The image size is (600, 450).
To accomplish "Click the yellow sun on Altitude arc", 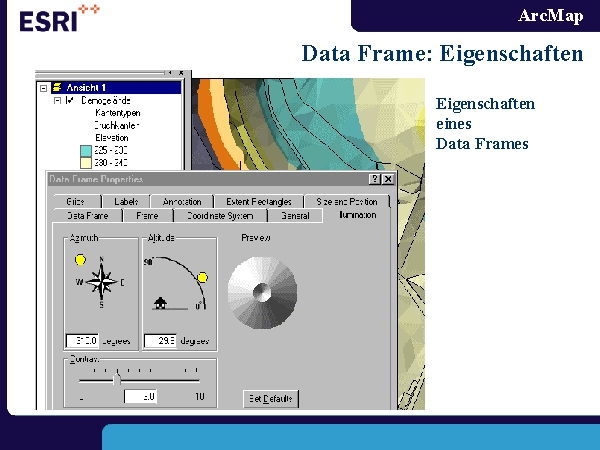I will click(202, 277).
